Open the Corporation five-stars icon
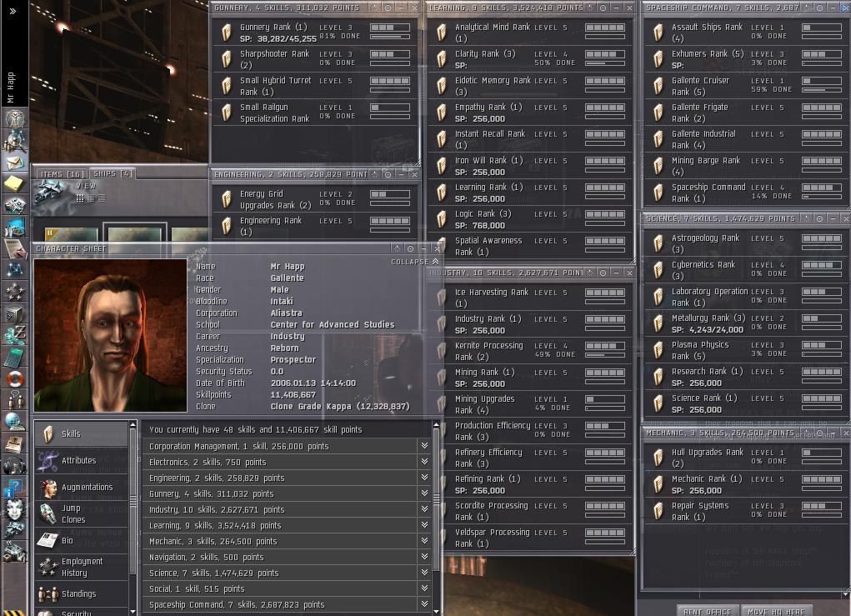This screenshot has height=616, width=851. (x=15, y=292)
